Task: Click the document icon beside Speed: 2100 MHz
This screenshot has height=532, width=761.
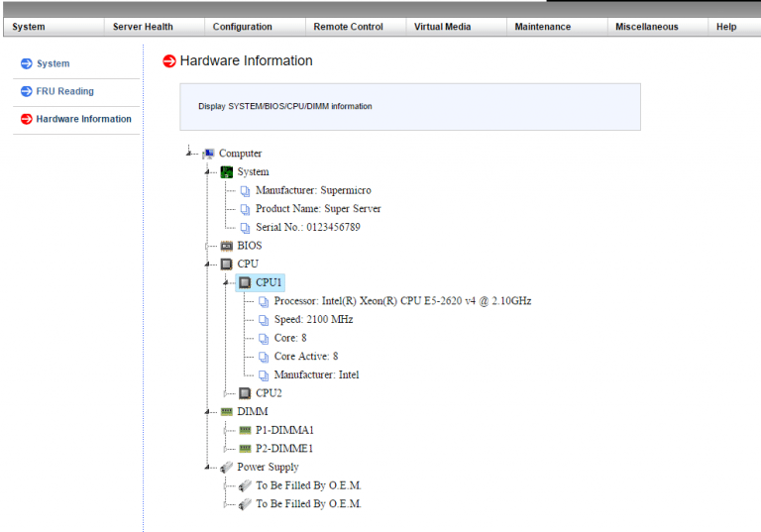Action: [x=264, y=320]
